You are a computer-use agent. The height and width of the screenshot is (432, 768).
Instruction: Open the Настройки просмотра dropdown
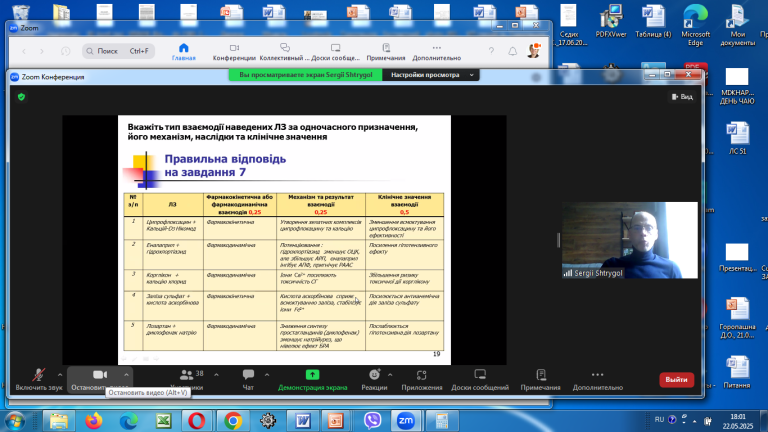point(432,75)
